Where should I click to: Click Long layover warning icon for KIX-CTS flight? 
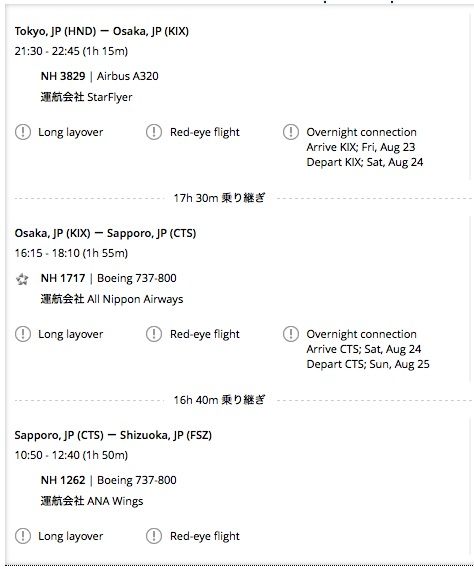pos(23,334)
